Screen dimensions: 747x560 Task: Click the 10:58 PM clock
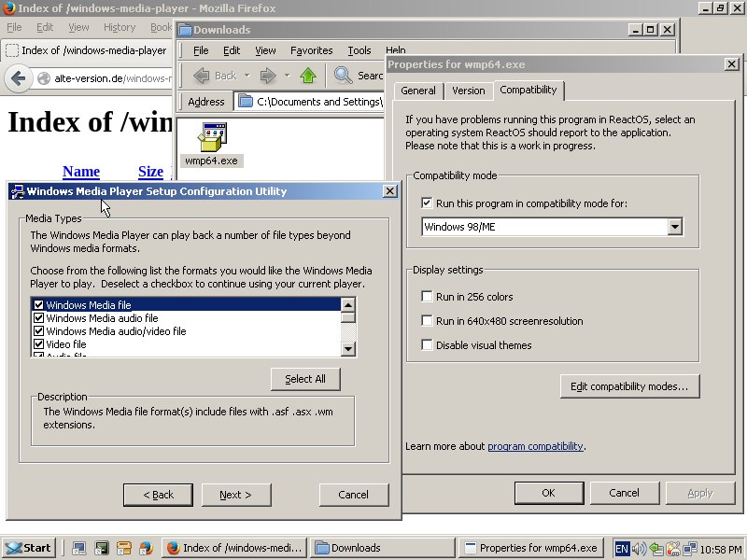[721, 549]
